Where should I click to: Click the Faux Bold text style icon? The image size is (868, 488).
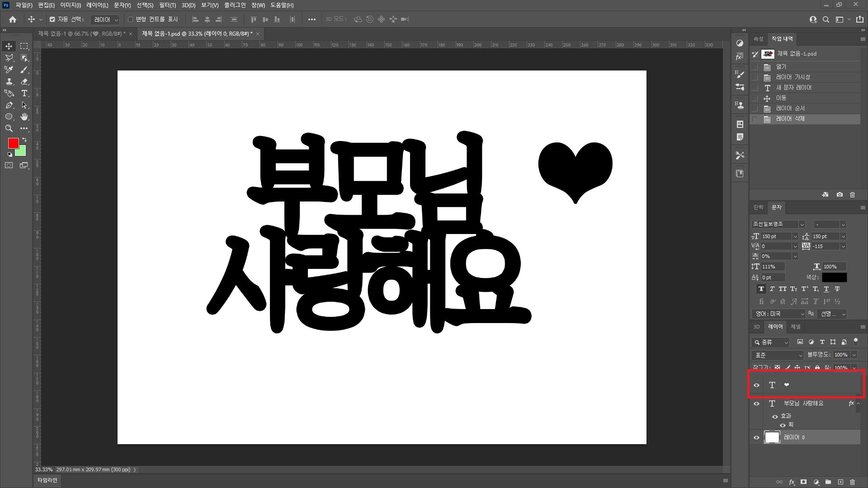(x=761, y=289)
